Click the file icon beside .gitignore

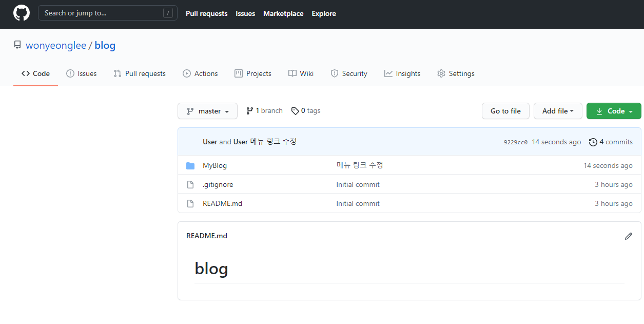click(x=190, y=184)
